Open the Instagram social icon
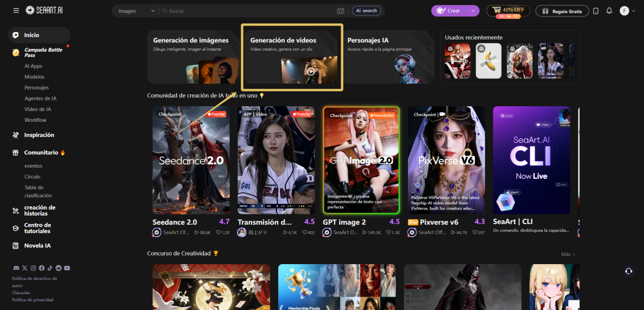This screenshot has height=310, width=644. [33, 268]
